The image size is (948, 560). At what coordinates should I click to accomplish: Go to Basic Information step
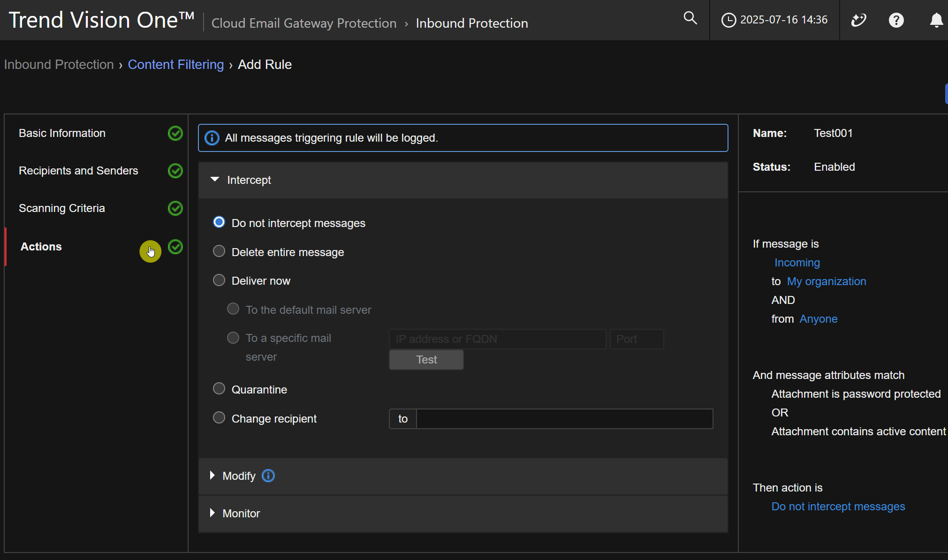click(62, 133)
